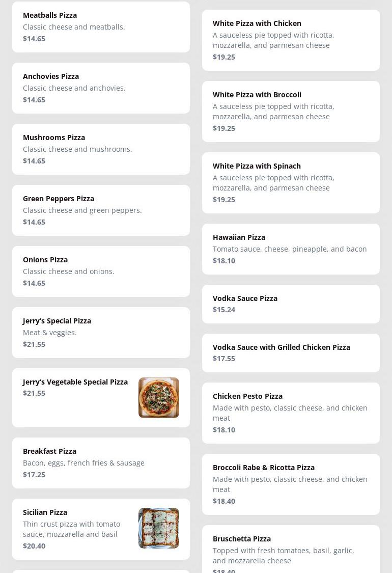Click the Jerry's Vegetable Special Pizza title
392x573 pixels.
[x=75, y=382]
